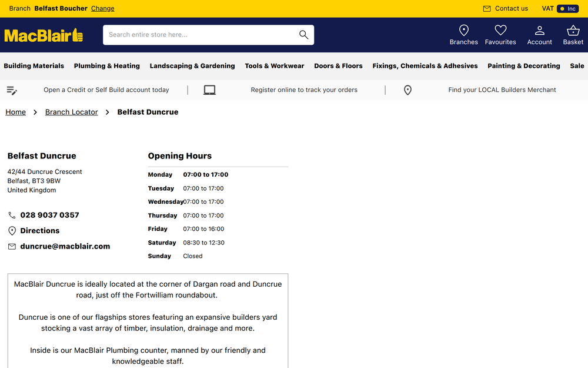Image resolution: width=588 pixels, height=368 pixels.
Task: Click Belfast, BT3 9BW postcode line
Action: coord(34,181)
